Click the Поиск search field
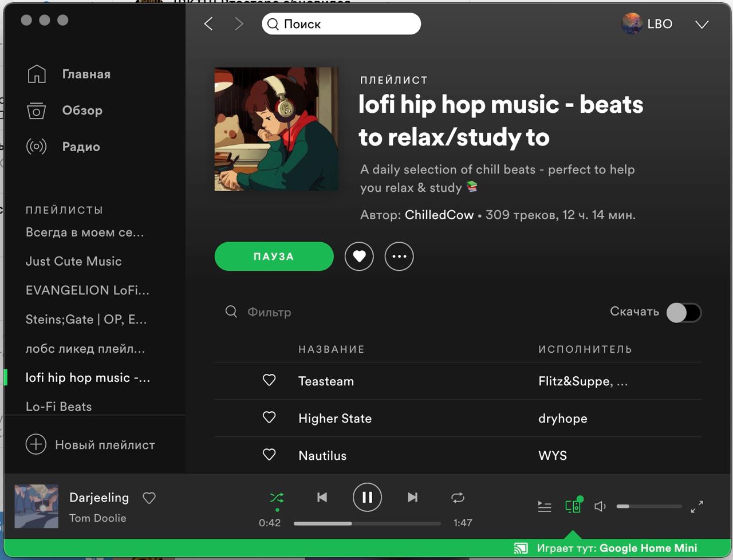This screenshot has height=560, width=733. tap(341, 24)
